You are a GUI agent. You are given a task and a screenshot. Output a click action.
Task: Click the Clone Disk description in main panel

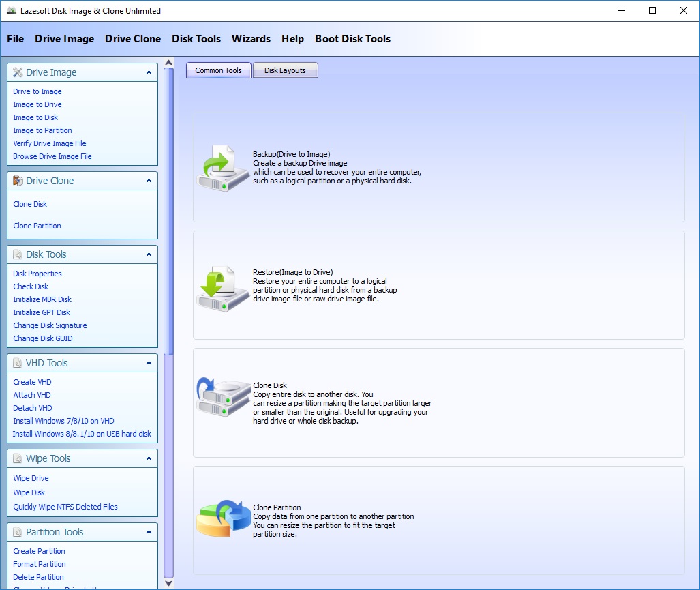click(x=342, y=403)
